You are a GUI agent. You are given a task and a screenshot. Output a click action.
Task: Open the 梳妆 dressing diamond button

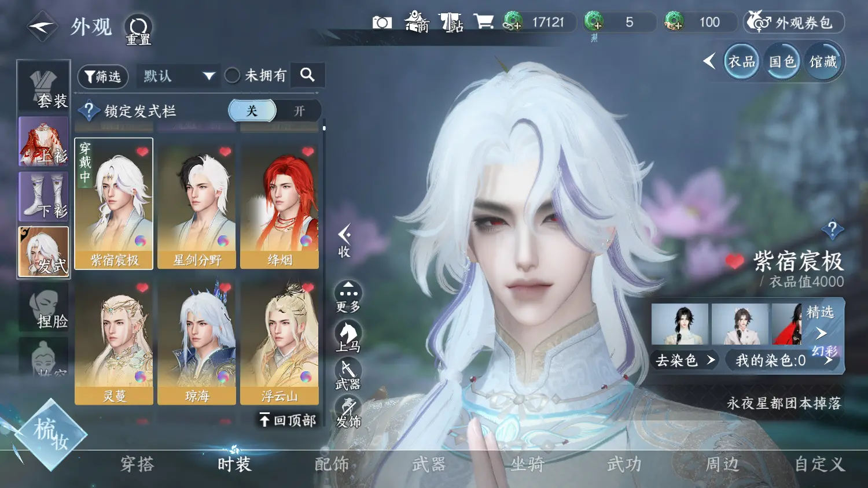(52, 434)
